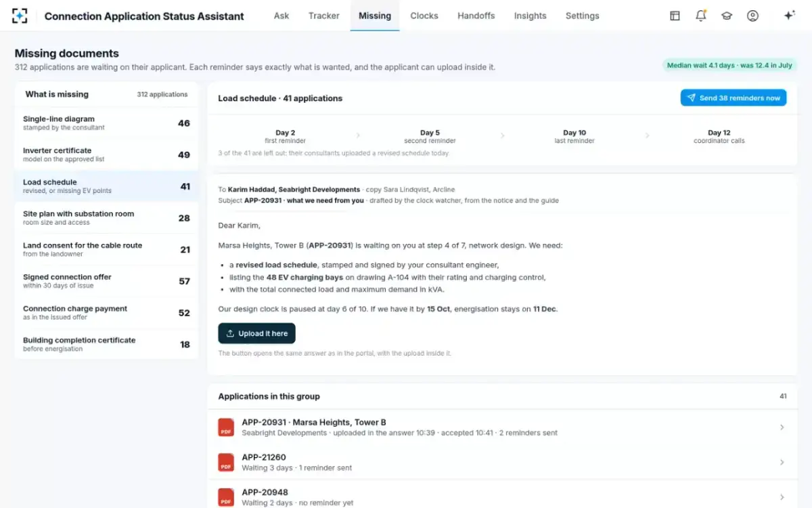Switch to the Tracker tab
Viewport: 812px width, 508px height.
(x=324, y=16)
